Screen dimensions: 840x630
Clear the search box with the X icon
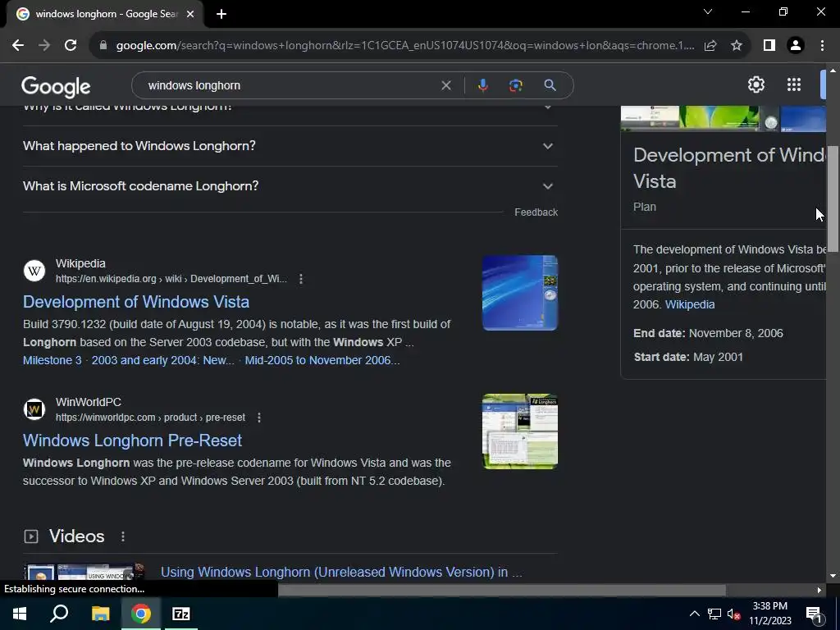pyautogui.click(x=445, y=85)
